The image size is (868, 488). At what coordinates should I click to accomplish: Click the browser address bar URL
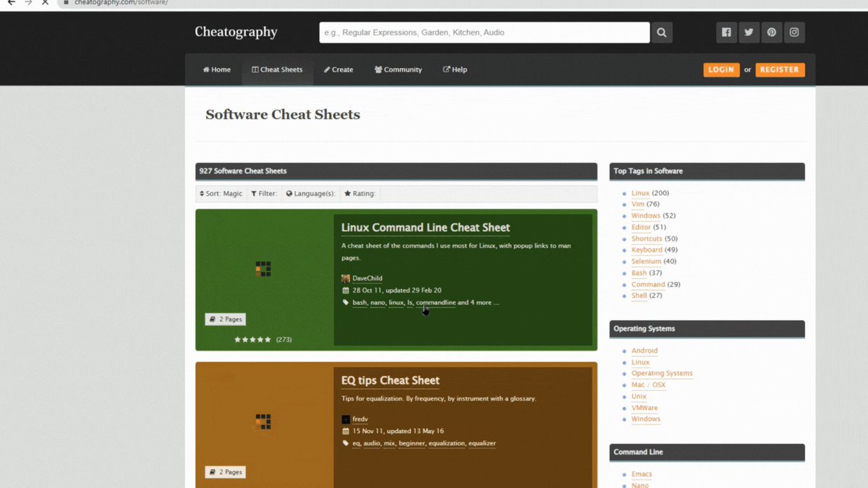tap(121, 3)
